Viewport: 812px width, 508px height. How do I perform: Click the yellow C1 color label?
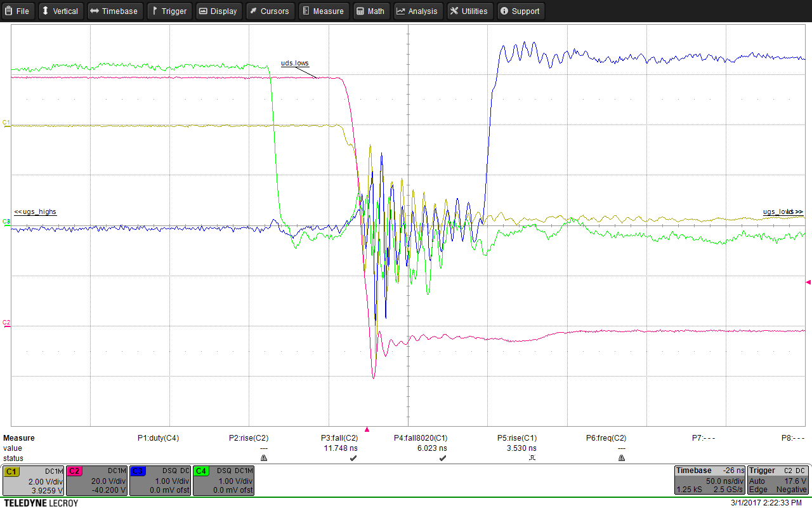(x=11, y=471)
